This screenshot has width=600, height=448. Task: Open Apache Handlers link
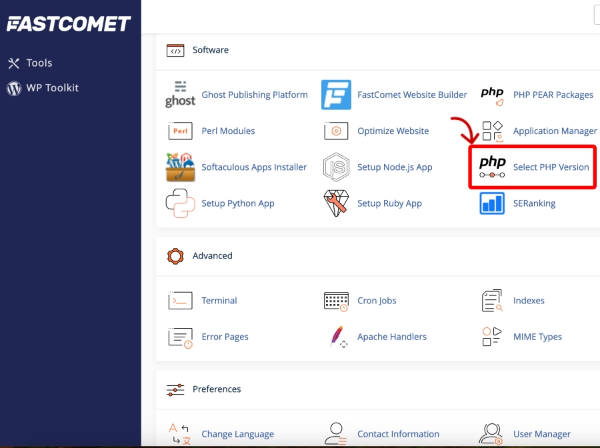(x=392, y=337)
